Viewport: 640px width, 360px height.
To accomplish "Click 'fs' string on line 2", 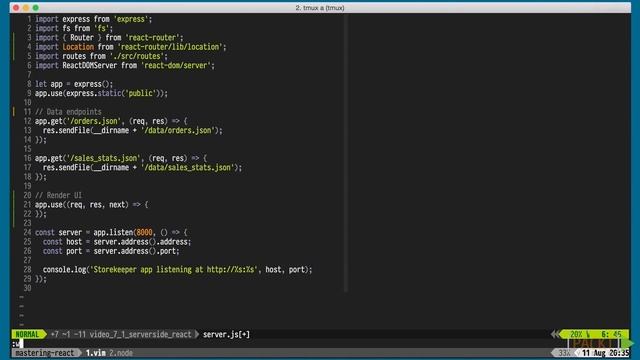I will click(x=101, y=28).
